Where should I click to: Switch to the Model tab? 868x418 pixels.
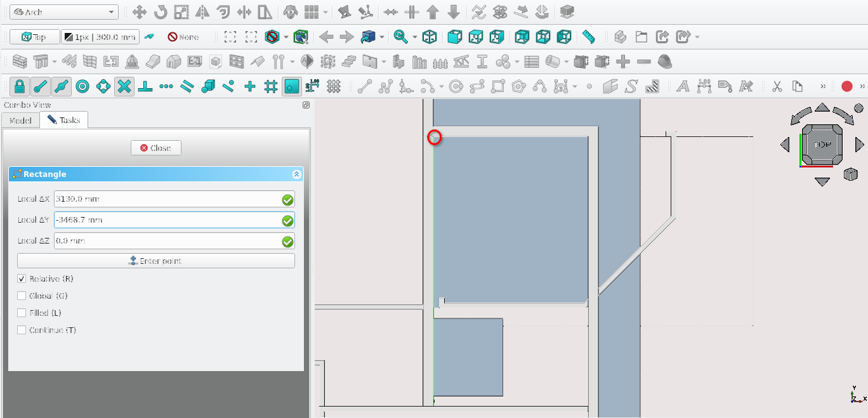[x=20, y=120]
